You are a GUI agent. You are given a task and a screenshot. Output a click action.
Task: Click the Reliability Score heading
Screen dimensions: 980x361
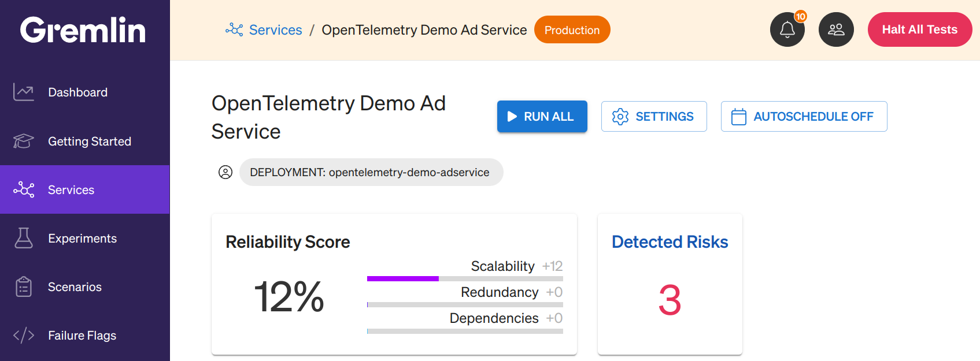[x=288, y=242]
